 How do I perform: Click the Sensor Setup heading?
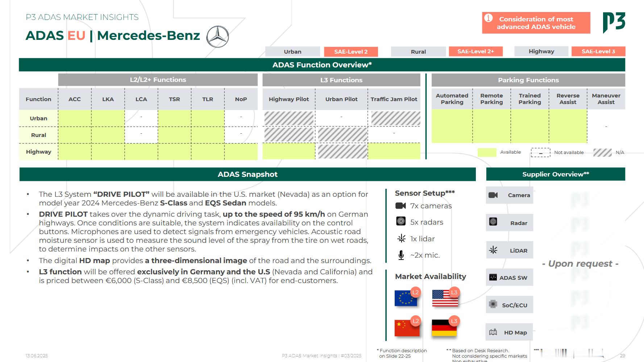[x=425, y=193]
